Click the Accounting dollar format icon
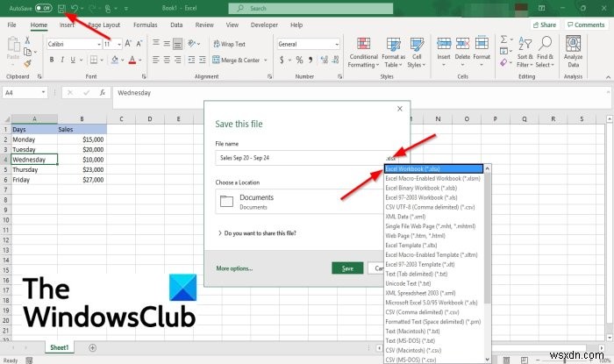614x364 pixels. point(282,60)
